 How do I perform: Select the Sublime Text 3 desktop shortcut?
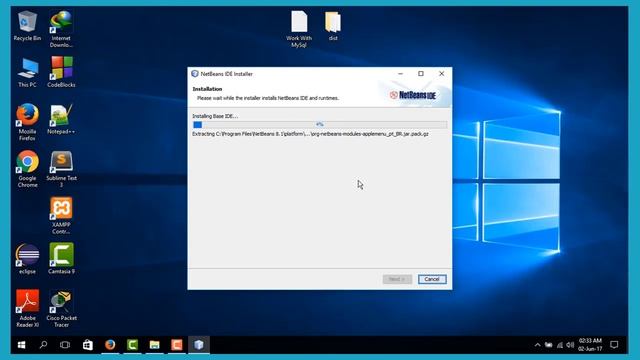pos(61,169)
